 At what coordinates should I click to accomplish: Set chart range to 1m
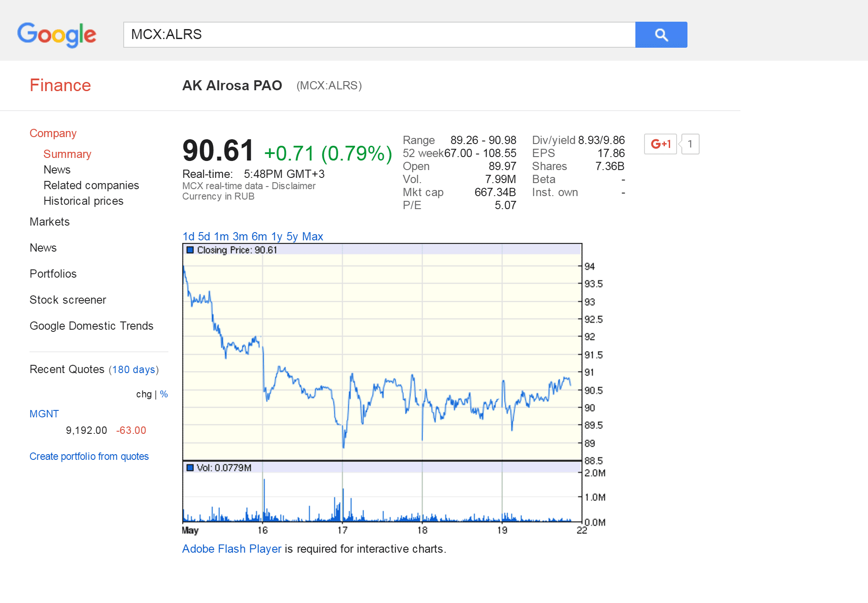[x=221, y=236]
